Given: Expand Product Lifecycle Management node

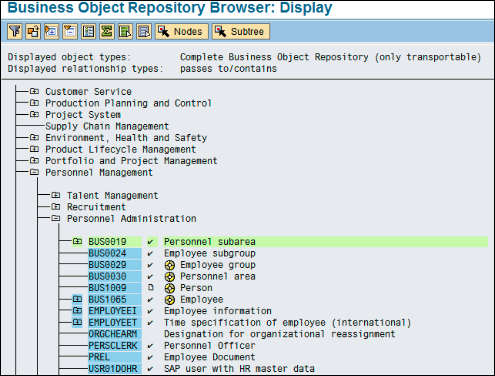Looking at the screenshot, I should tap(34, 149).
